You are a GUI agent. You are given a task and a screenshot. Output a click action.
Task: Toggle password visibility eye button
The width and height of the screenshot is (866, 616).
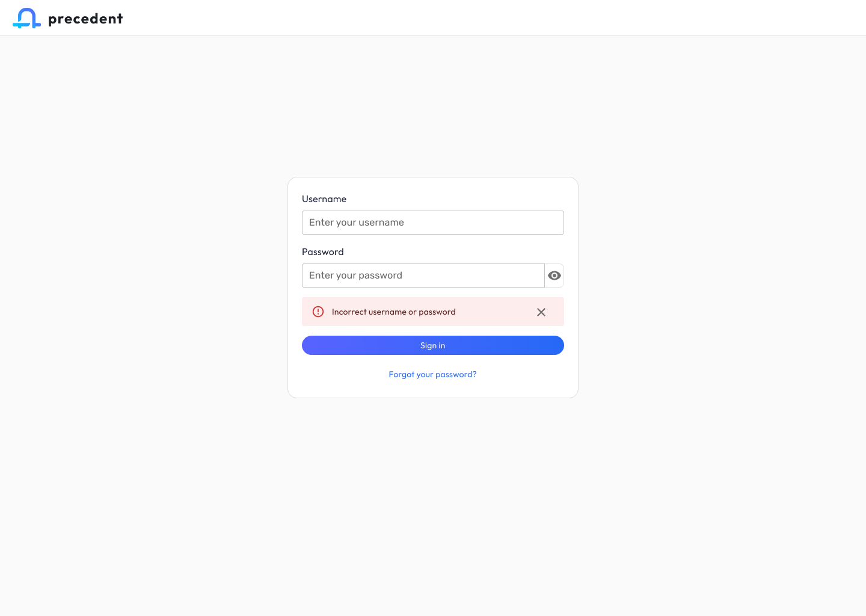554,276
